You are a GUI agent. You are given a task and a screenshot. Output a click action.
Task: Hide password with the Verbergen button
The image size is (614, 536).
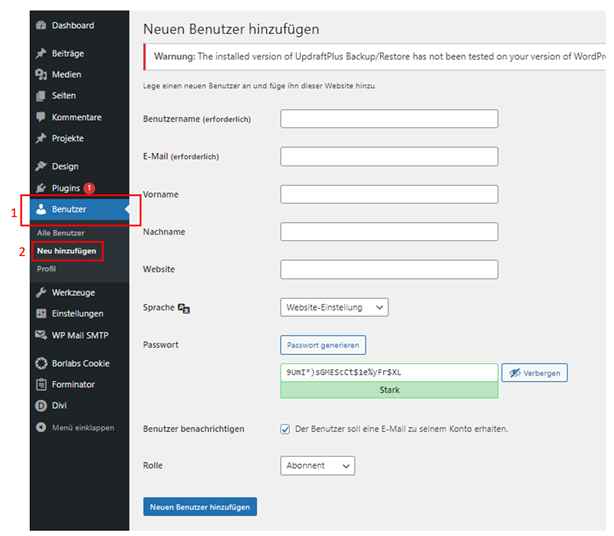tap(534, 373)
